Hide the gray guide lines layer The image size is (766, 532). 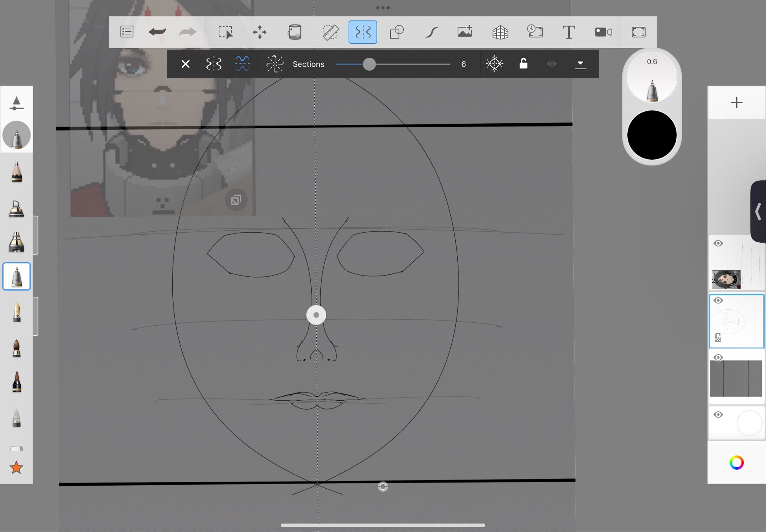point(718,357)
